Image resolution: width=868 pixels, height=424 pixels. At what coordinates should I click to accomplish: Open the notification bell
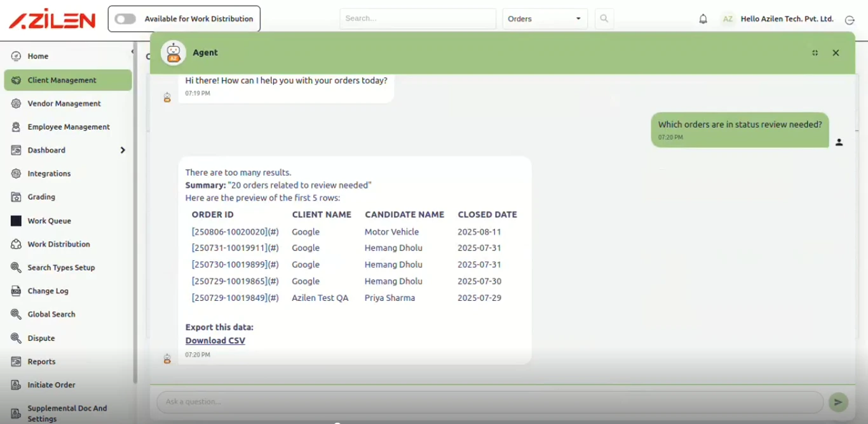(703, 18)
